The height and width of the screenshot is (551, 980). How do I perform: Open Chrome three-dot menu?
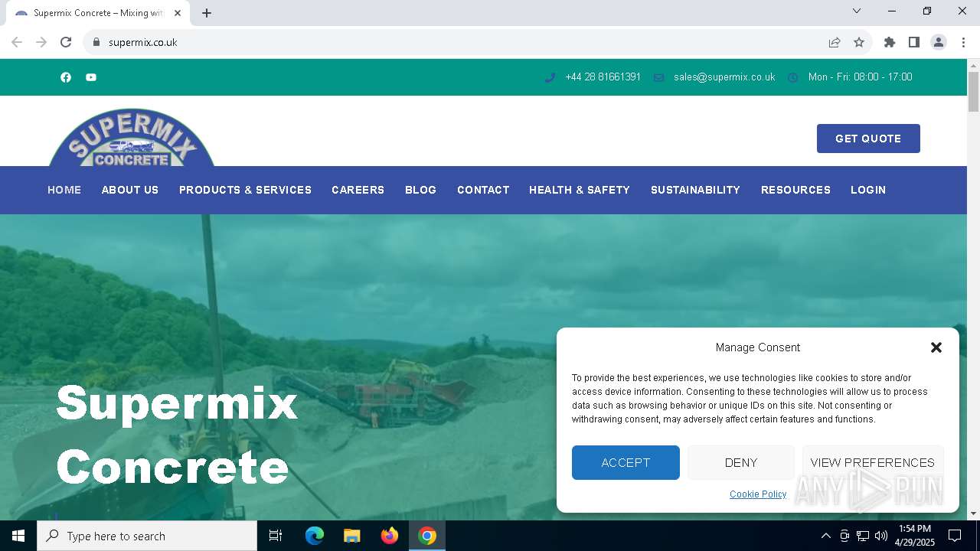pyautogui.click(x=963, y=42)
